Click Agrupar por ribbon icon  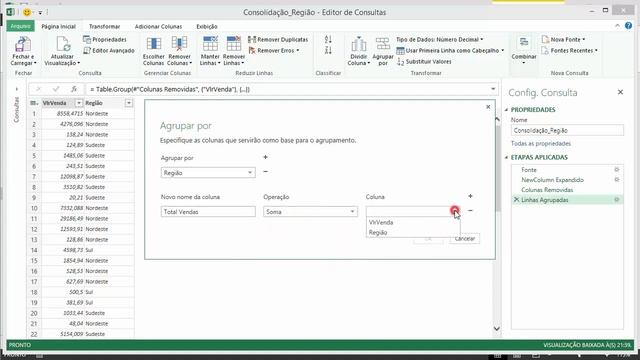[x=383, y=44]
